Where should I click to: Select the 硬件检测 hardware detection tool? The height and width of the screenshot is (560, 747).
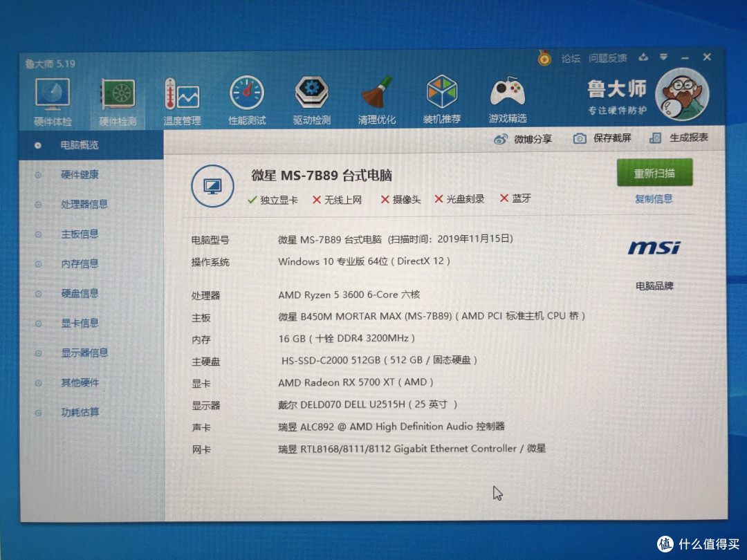118,103
